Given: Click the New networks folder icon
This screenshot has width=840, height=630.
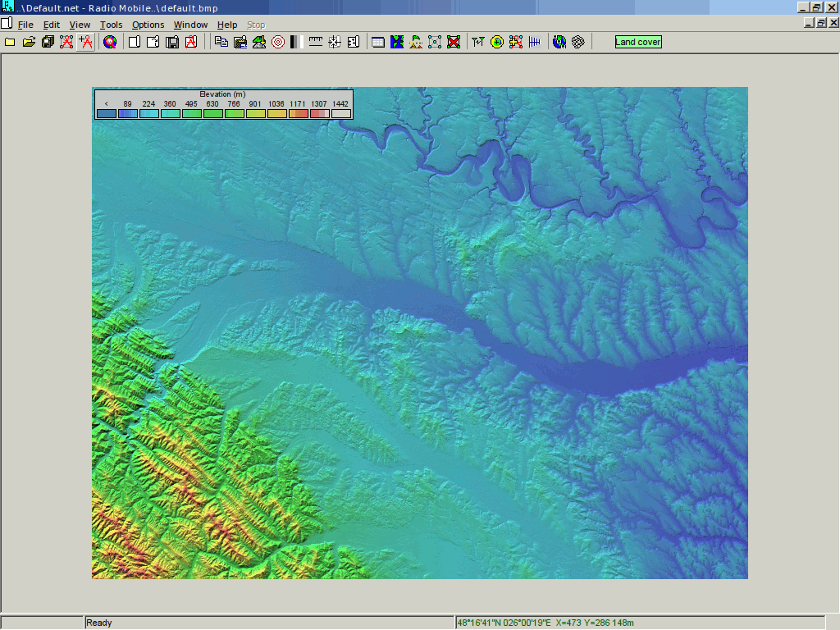Looking at the screenshot, I should point(10,42).
